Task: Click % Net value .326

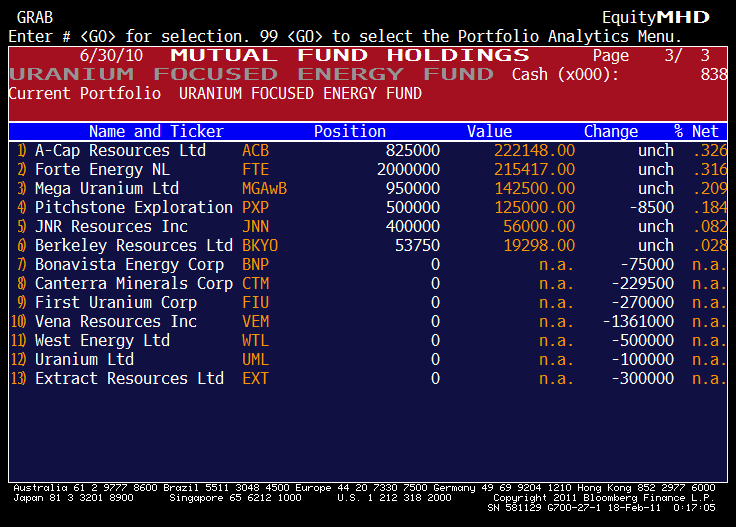Action: 710,151
